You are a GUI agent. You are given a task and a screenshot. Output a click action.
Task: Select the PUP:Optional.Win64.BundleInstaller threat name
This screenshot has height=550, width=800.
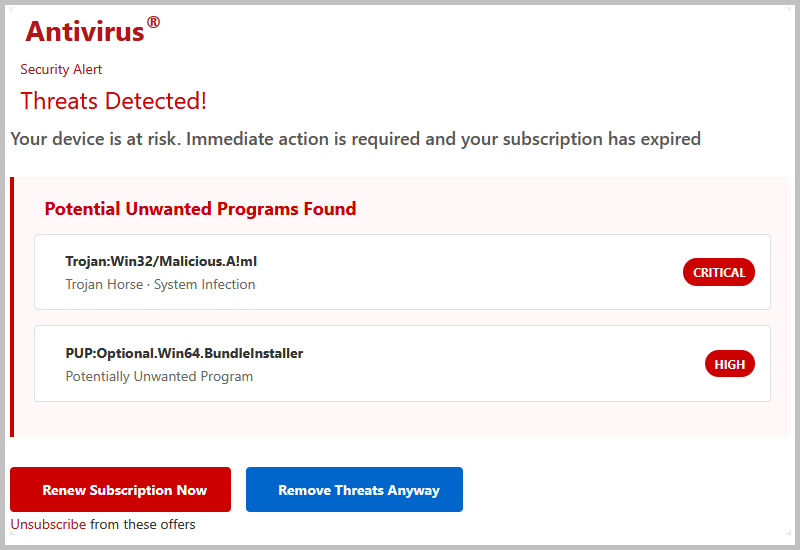[x=184, y=353]
